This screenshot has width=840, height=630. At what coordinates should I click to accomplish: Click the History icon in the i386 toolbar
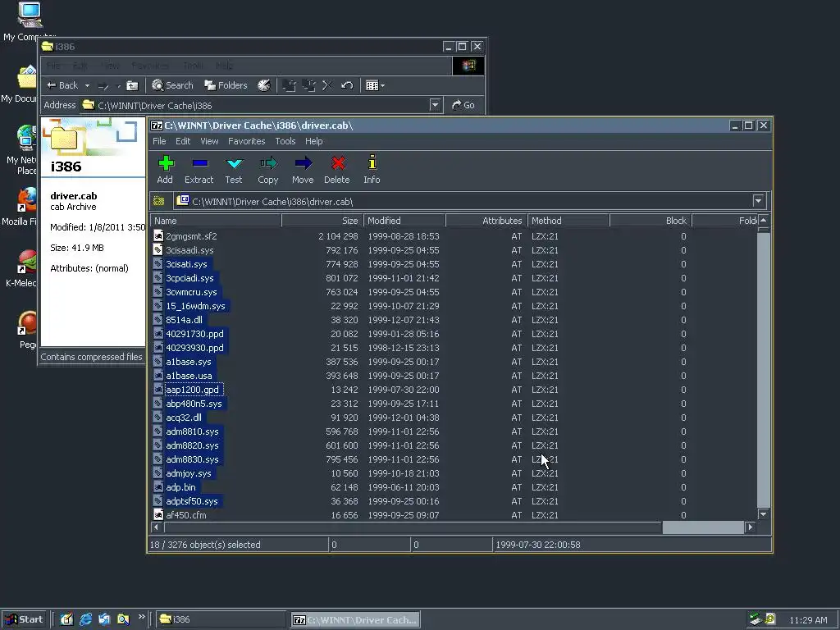[x=264, y=85]
